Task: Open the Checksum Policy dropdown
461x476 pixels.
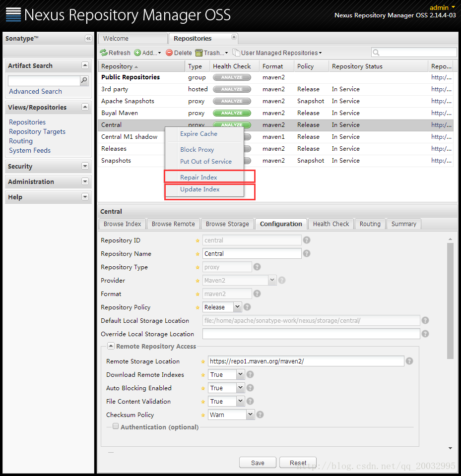Action: [x=250, y=415]
